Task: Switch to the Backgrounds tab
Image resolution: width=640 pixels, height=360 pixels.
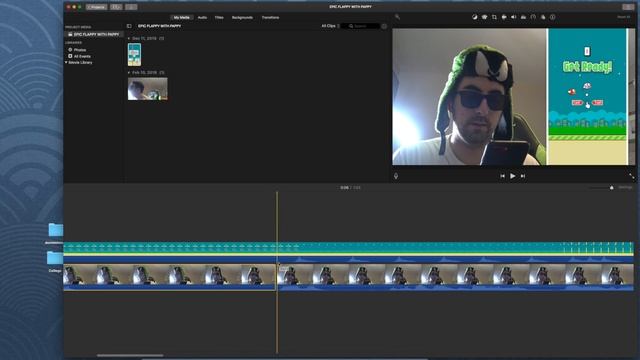Action: 242,18
